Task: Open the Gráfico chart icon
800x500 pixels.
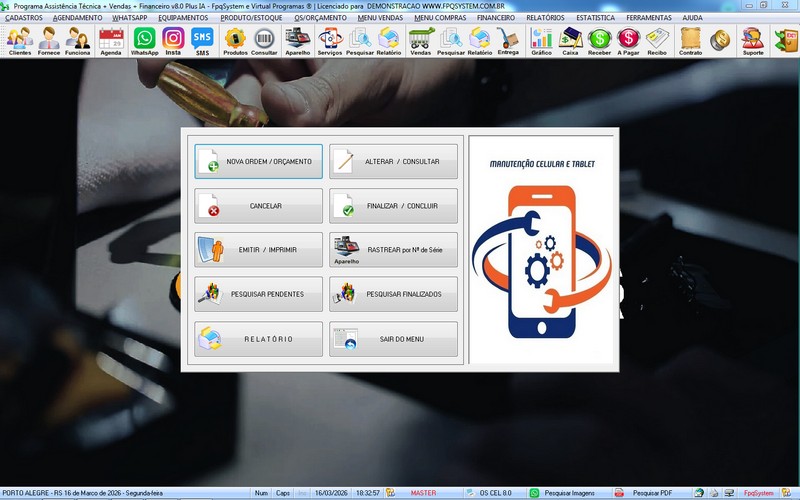Action: coord(541,41)
